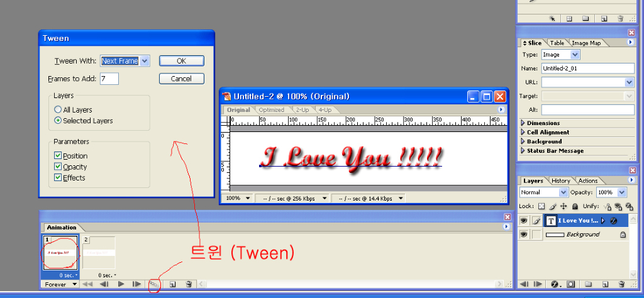Play the animation
The image size is (644, 298).
pos(121,284)
